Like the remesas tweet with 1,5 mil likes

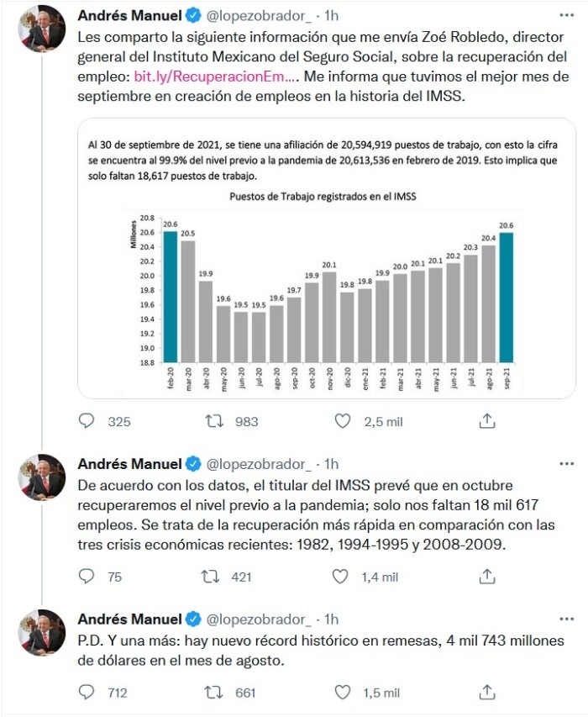click(342, 693)
